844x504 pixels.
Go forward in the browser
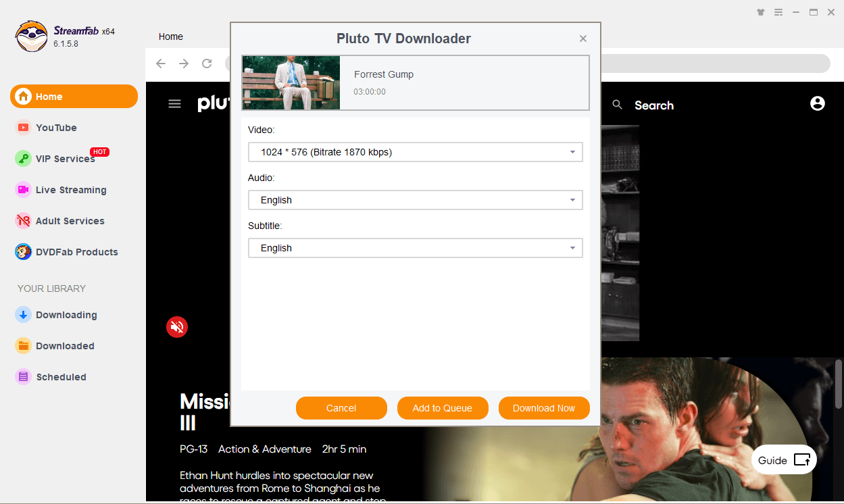click(184, 64)
